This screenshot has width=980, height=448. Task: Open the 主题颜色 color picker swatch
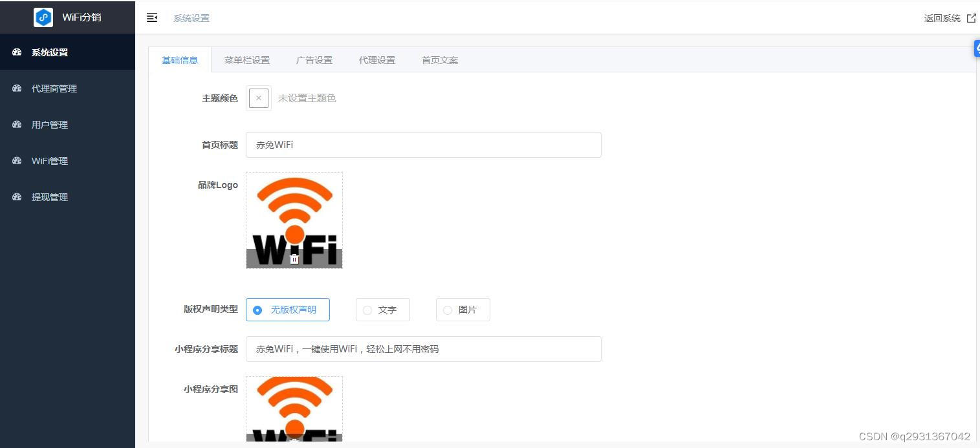pos(259,98)
